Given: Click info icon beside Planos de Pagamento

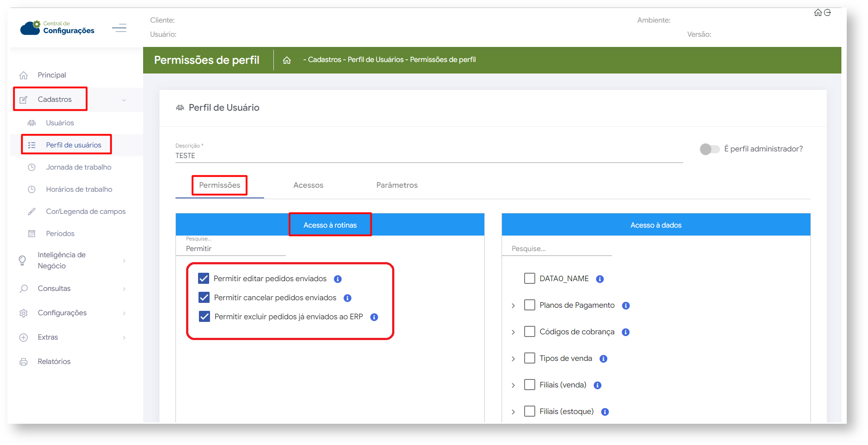Looking at the screenshot, I should coord(626,306).
